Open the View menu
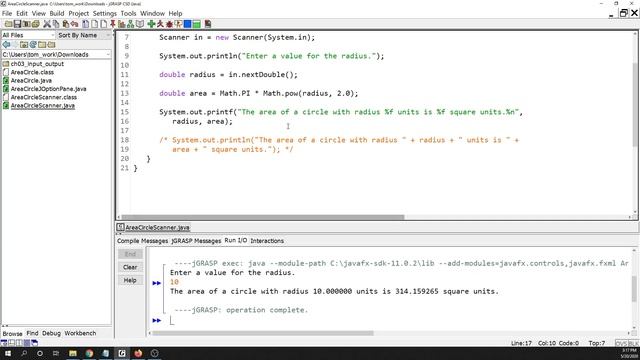The image size is (640, 360). [39, 13]
